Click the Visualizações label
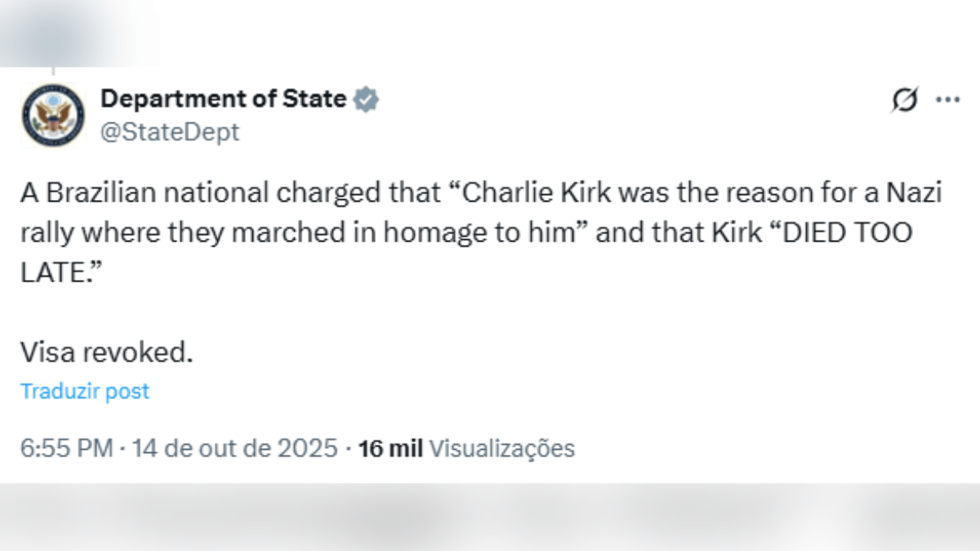Image resolution: width=980 pixels, height=551 pixels. coord(501,448)
